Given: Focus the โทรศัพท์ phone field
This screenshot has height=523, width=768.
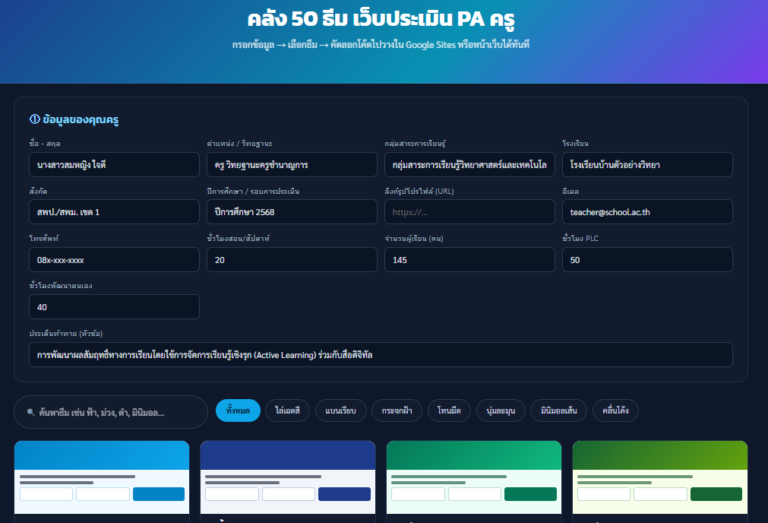Looking at the screenshot, I should pos(114,260).
